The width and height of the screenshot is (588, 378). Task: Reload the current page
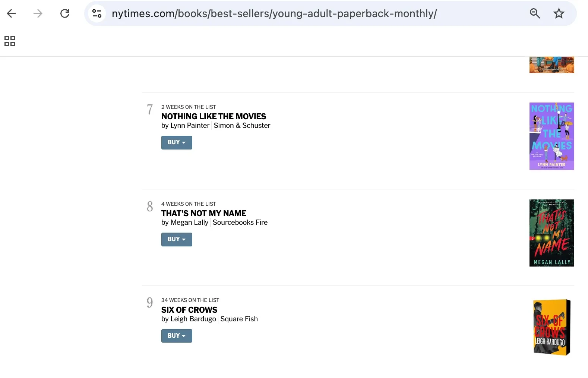(x=65, y=13)
